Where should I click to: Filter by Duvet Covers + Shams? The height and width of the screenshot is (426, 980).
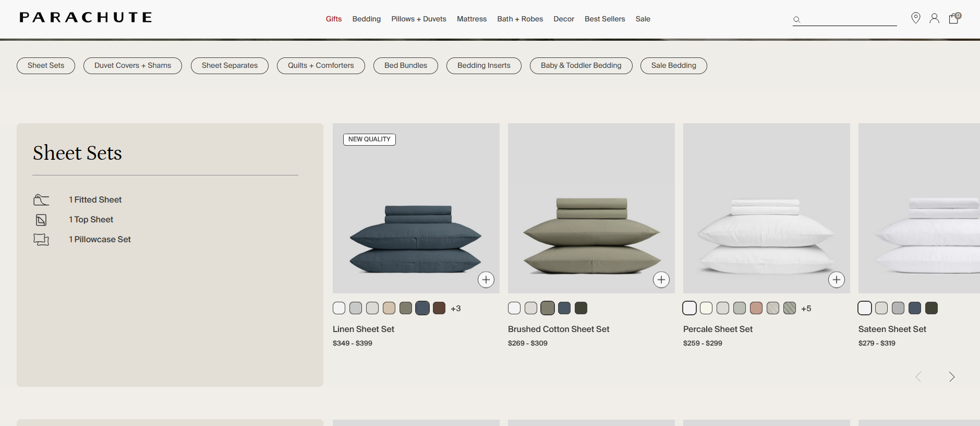(132, 66)
